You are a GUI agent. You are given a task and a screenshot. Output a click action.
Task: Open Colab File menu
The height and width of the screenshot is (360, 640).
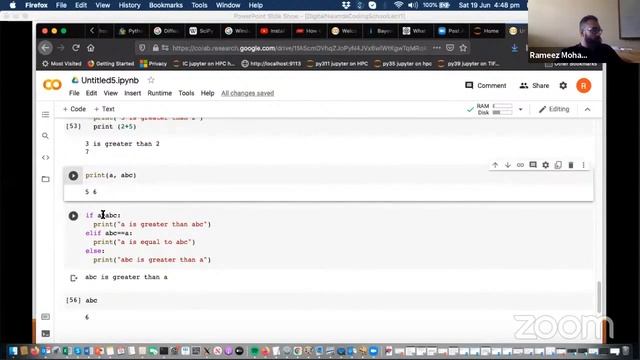[x=74, y=93]
